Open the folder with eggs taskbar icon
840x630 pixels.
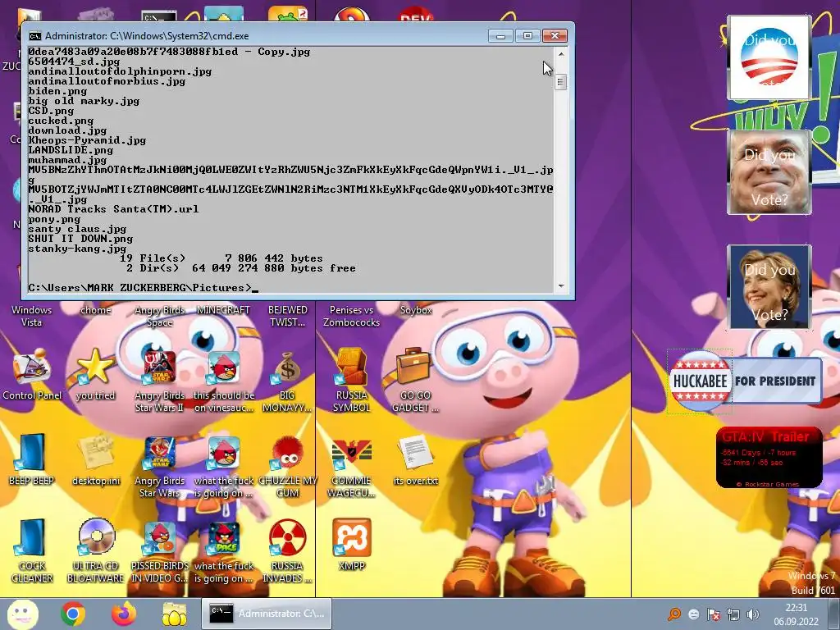(x=174, y=614)
